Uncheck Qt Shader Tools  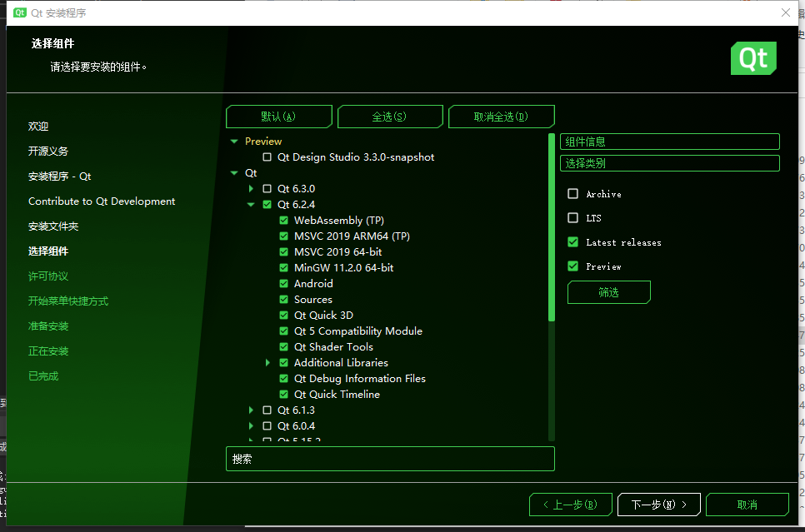[283, 347]
